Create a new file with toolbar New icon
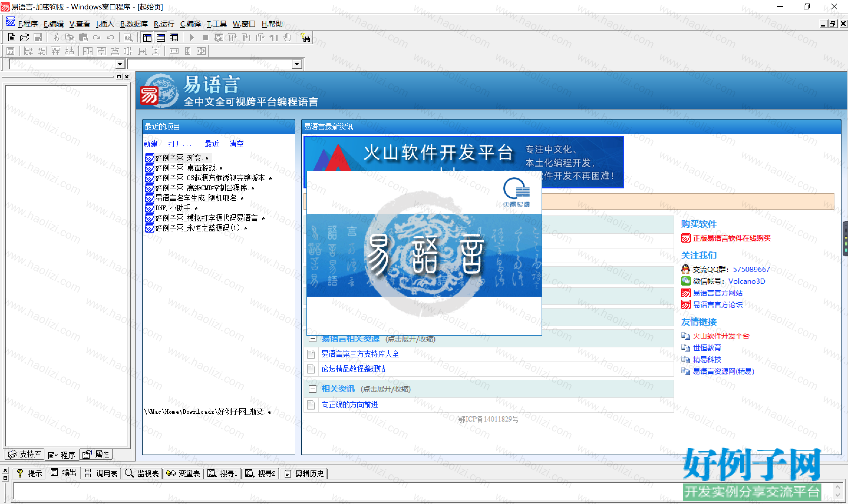 point(11,37)
